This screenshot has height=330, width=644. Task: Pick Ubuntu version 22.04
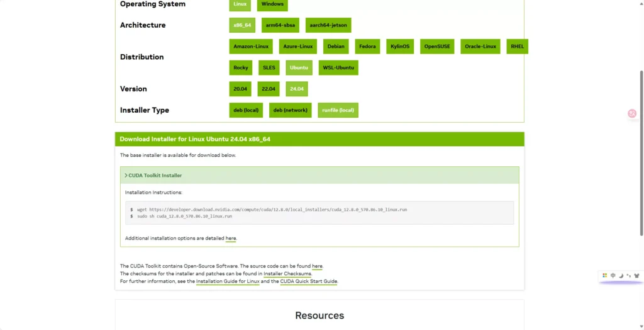point(269,89)
